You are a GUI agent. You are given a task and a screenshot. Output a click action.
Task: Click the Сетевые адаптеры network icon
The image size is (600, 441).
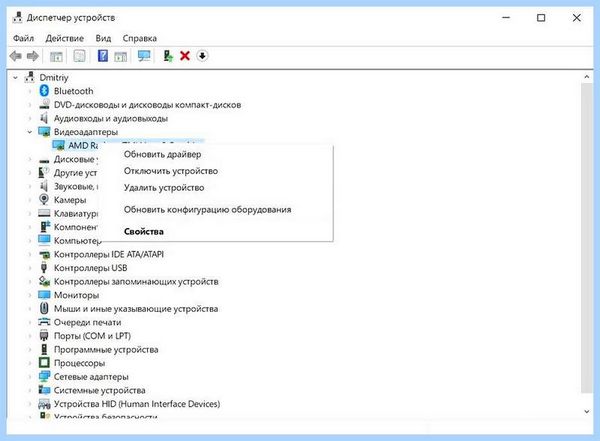click(44, 376)
